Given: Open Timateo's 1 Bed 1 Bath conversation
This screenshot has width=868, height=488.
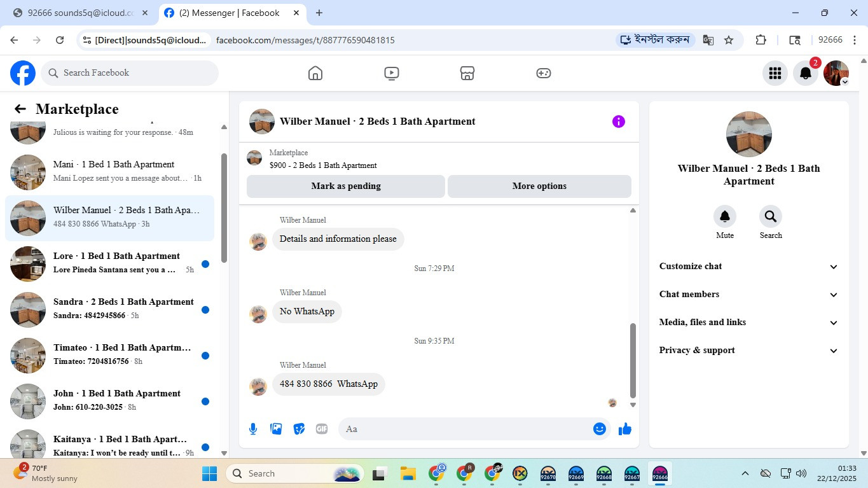Looking at the screenshot, I should 109,355.
